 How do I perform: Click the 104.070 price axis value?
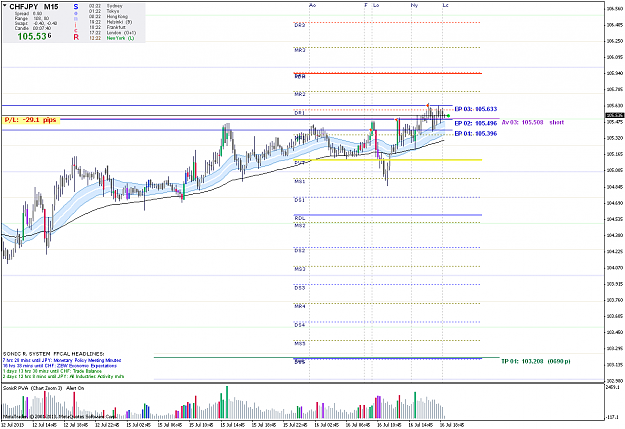pos(614,268)
